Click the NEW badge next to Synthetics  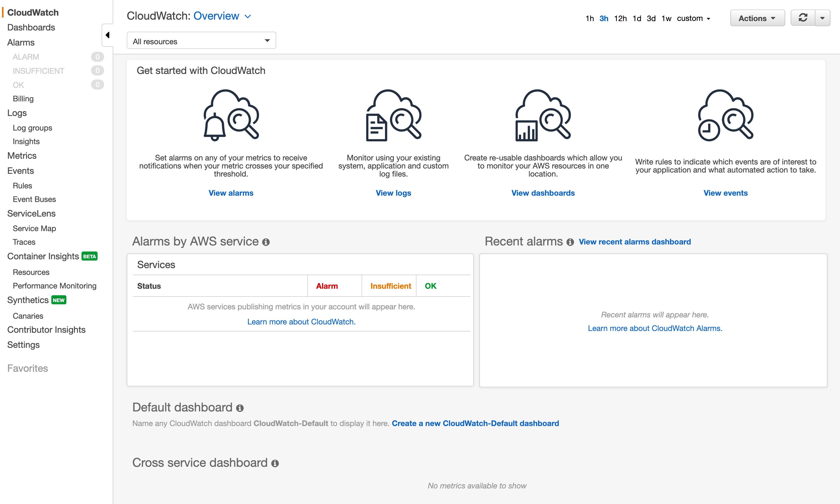[59, 300]
